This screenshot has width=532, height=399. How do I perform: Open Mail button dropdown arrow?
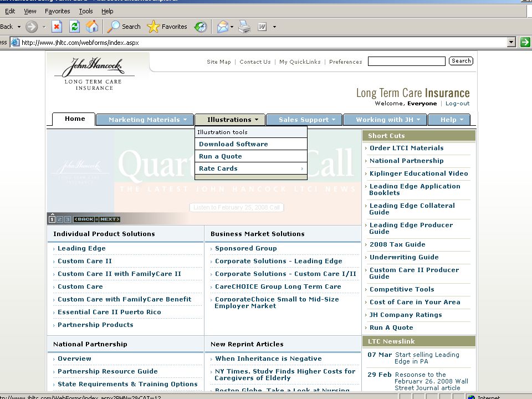pos(232,27)
